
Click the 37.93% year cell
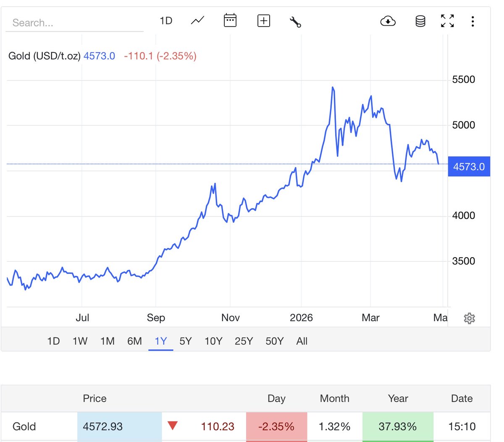point(397,426)
